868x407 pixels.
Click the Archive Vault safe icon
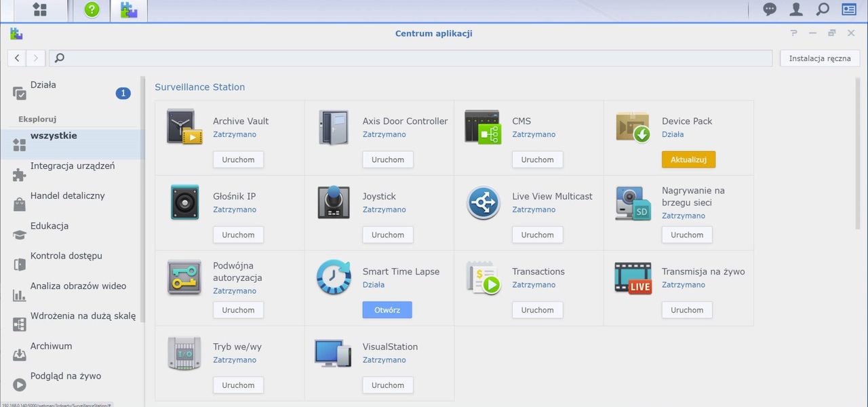point(184,127)
